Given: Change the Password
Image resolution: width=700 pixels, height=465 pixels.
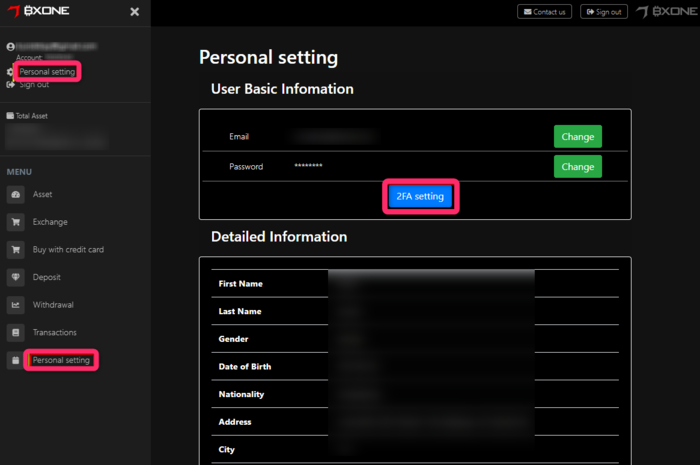Looking at the screenshot, I should [x=577, y=167].
